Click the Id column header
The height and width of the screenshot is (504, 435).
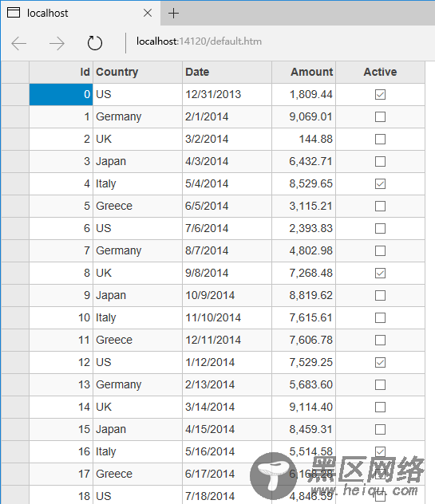61,72
